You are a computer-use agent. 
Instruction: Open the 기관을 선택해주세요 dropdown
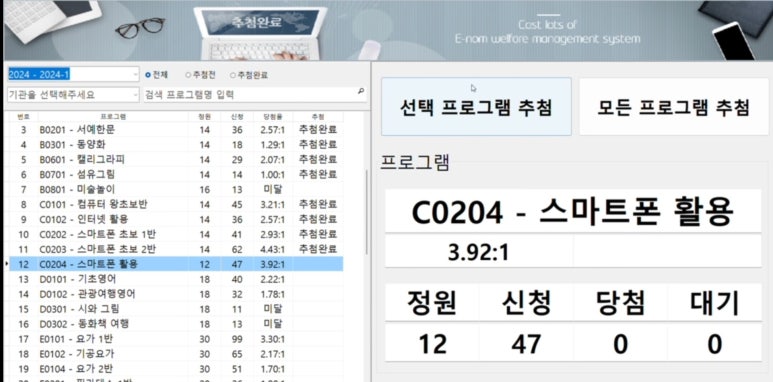click(73, 95)
